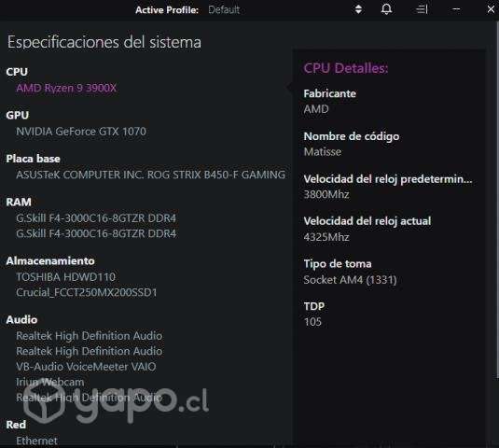The height and width of the screenshot is (448, 499).
Task: Select Crucial_FCCT250MX200SSD1 storage entry
Action: pos(87,292)
